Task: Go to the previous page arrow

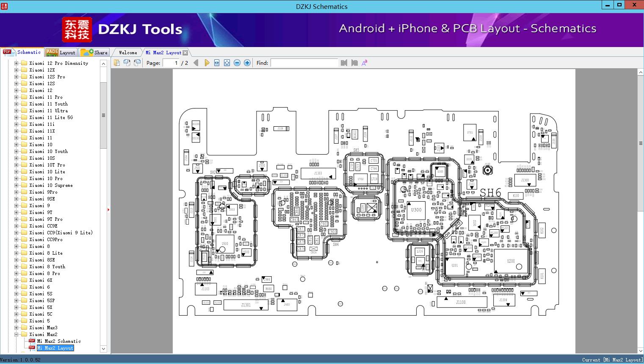Action: pos(196,63)
